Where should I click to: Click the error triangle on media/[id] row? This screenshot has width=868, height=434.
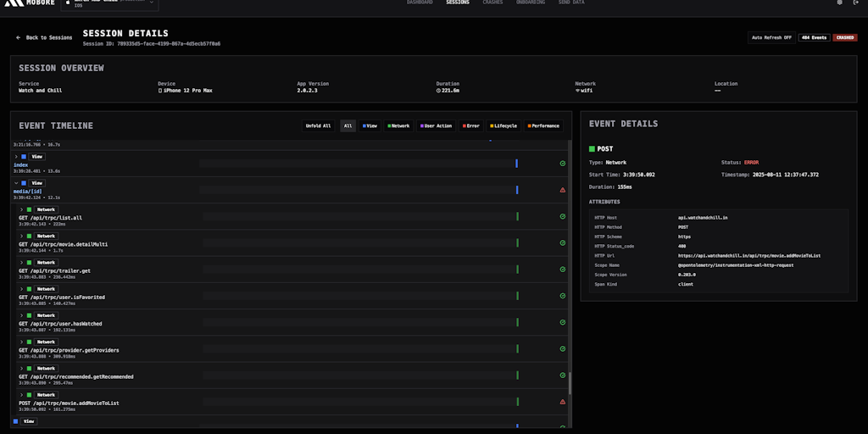(x=563, y=190)
